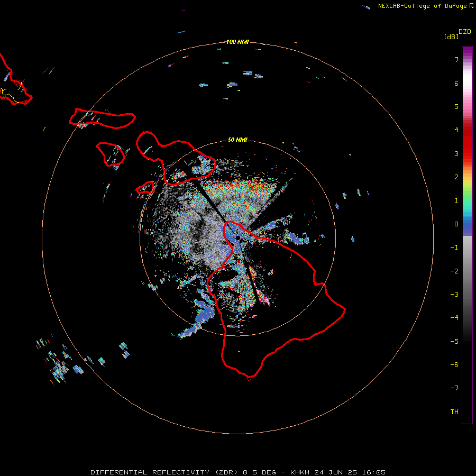Click the -1 value on color scale
This screenshot has height=476, width=476.
(x=454, y=248)
